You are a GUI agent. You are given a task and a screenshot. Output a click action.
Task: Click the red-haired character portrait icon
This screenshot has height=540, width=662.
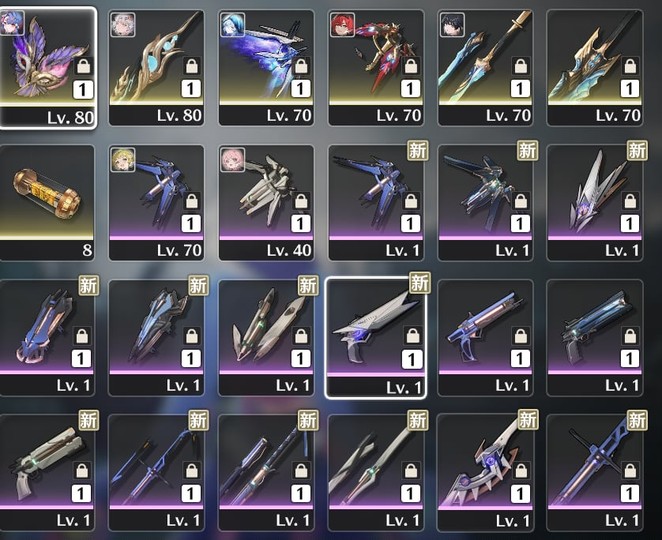coord(342,24)
